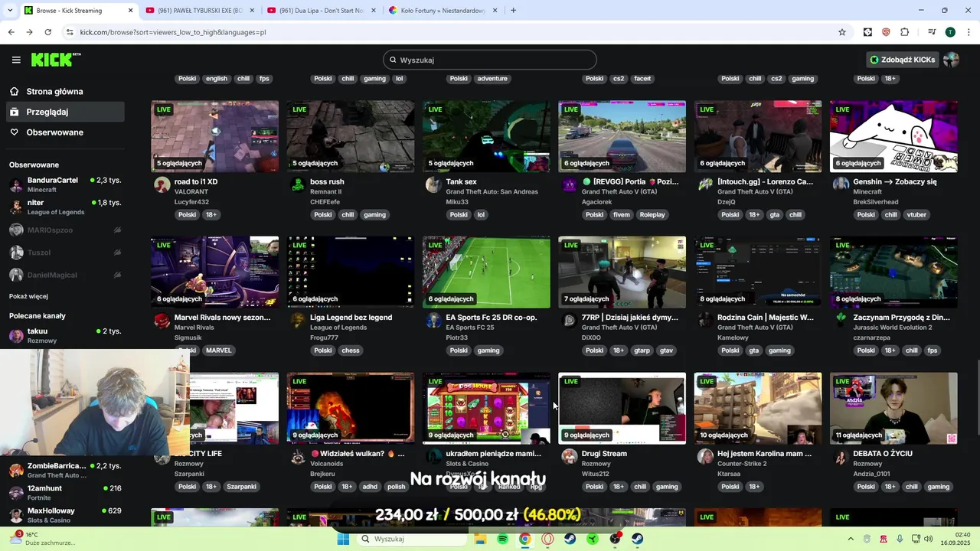
Task: Click the Miku33 streamer avatar
Action: pos(433,184)
